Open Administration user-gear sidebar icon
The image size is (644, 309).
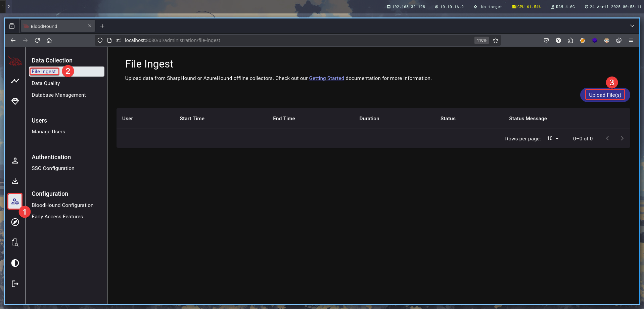click(15, 202)
